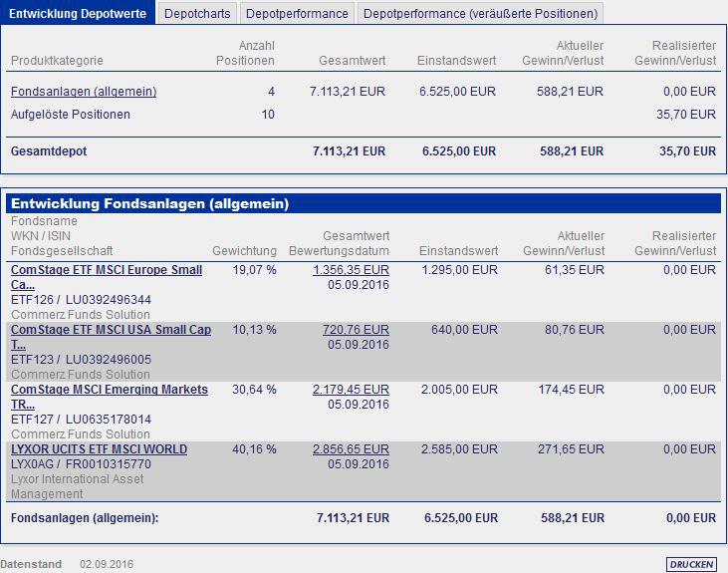Viewport: 728px width, 573px height.
Task: Click the 1.356,35 EUR total value link
Action: tap(351, 269)
